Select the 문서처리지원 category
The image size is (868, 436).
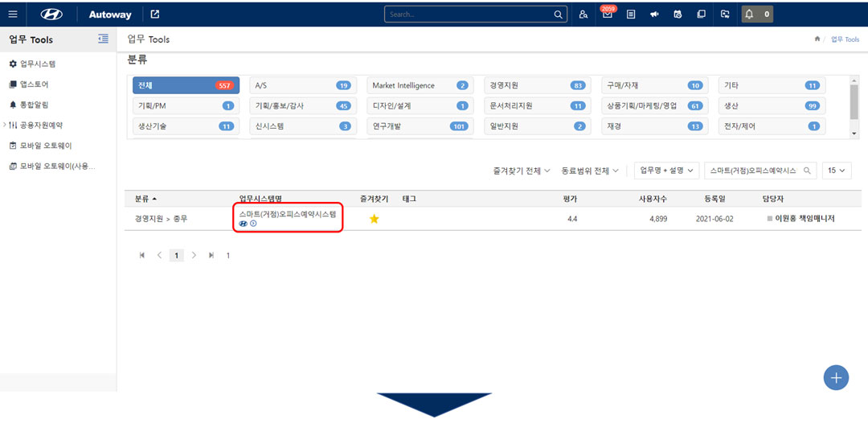point(538,106)
